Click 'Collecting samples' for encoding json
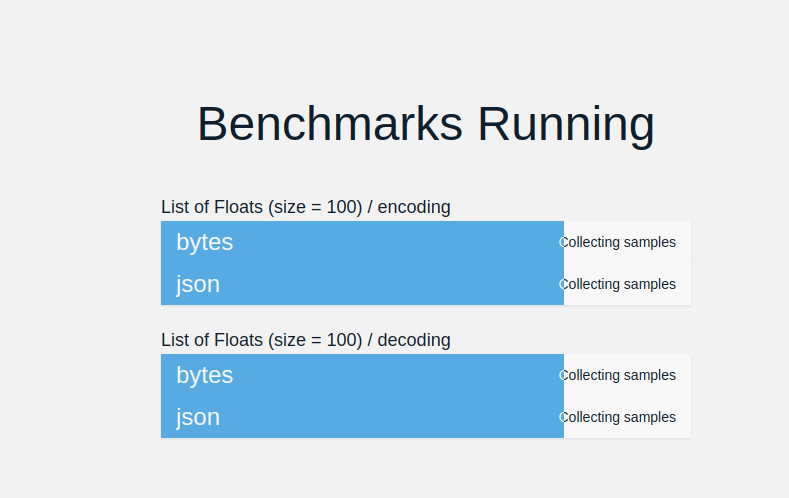Screen dimensions: 789x498 617,284
